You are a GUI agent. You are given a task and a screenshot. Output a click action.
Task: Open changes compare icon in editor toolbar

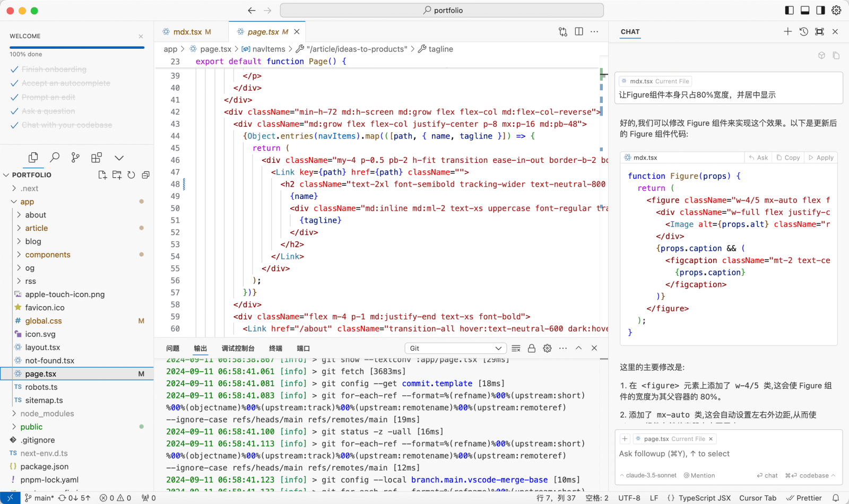[563, 32]
